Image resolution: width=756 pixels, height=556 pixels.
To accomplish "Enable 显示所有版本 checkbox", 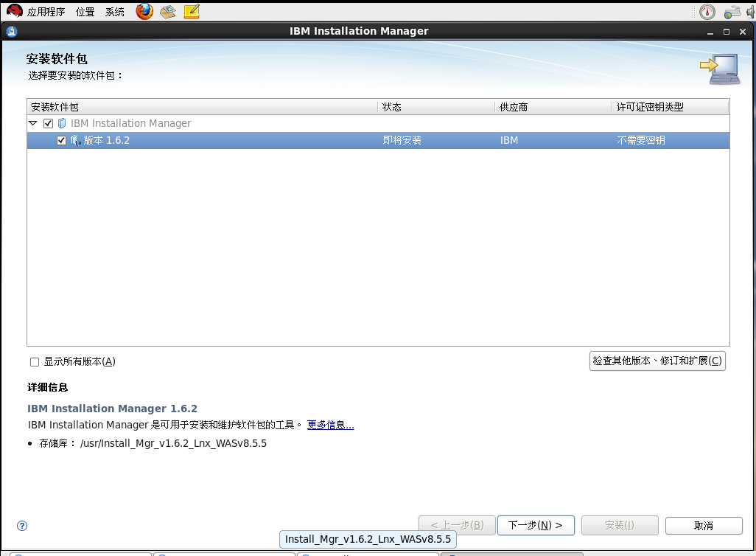I will (x=35, y=362).
